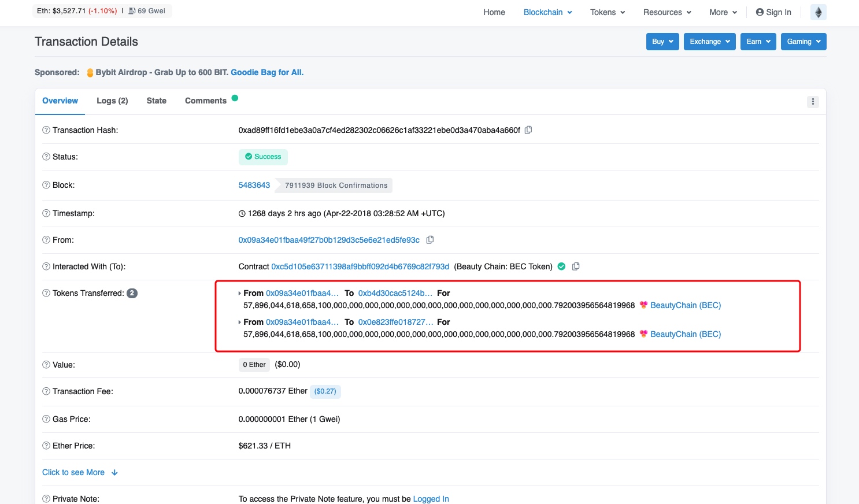
Task: Open recipient address 0x0e823ffe018727... link
Action: (396, 322)
